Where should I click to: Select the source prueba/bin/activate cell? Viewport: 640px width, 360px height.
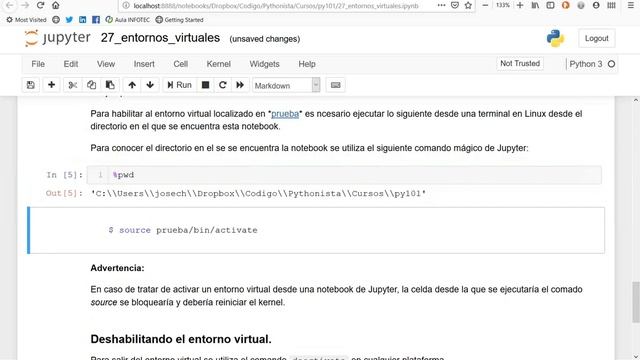[316, 230]
